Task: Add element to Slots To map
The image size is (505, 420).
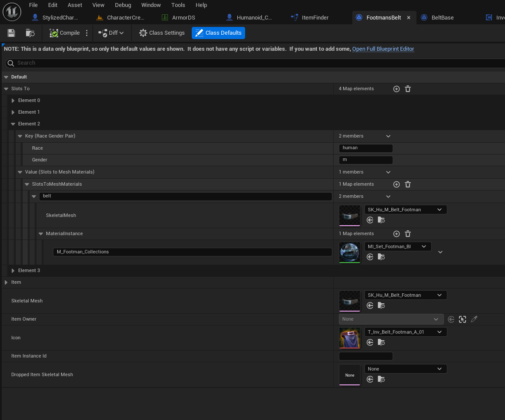Action: 397,89
